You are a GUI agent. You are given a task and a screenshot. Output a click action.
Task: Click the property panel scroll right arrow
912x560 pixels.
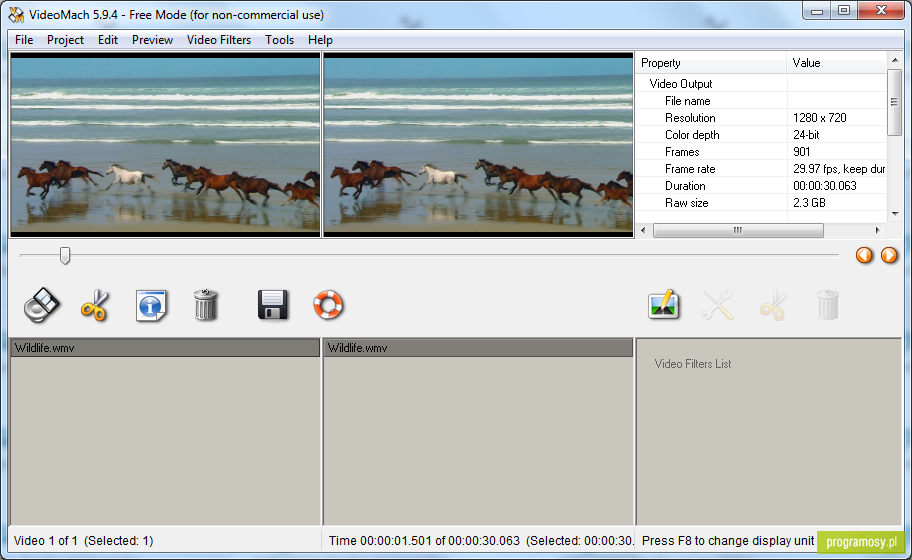[877, 230]
